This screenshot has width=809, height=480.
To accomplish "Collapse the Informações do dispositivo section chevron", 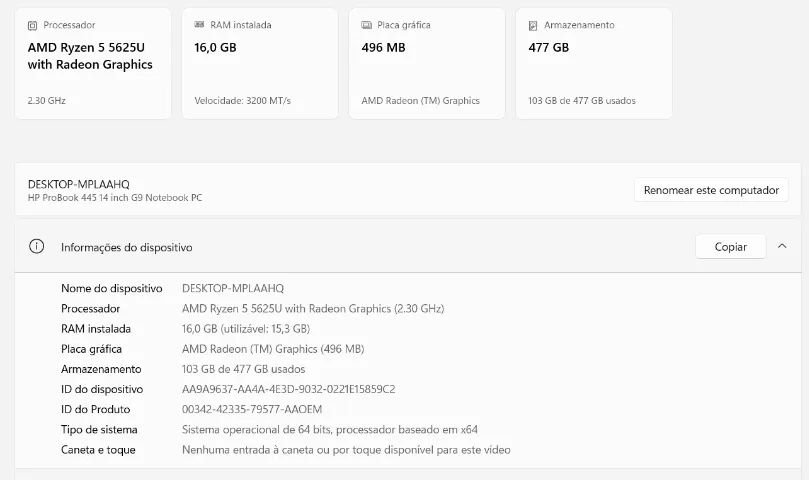I will point(782,246).
